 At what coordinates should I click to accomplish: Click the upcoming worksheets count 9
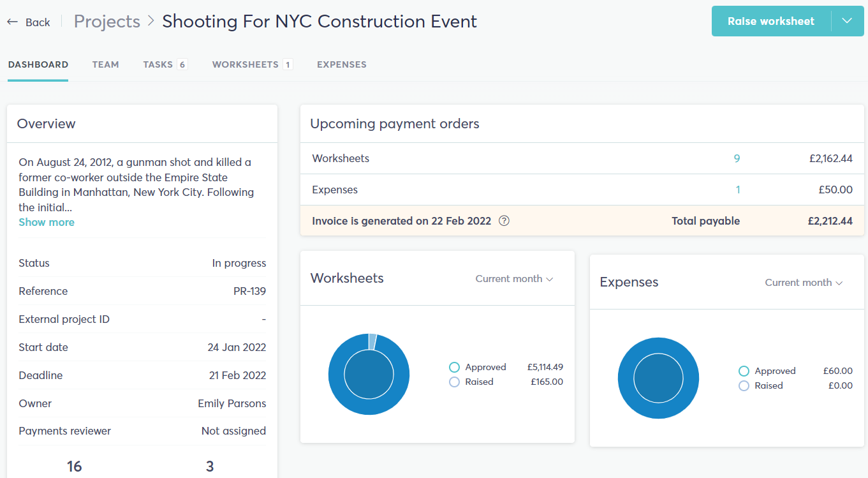click(737, 158)
